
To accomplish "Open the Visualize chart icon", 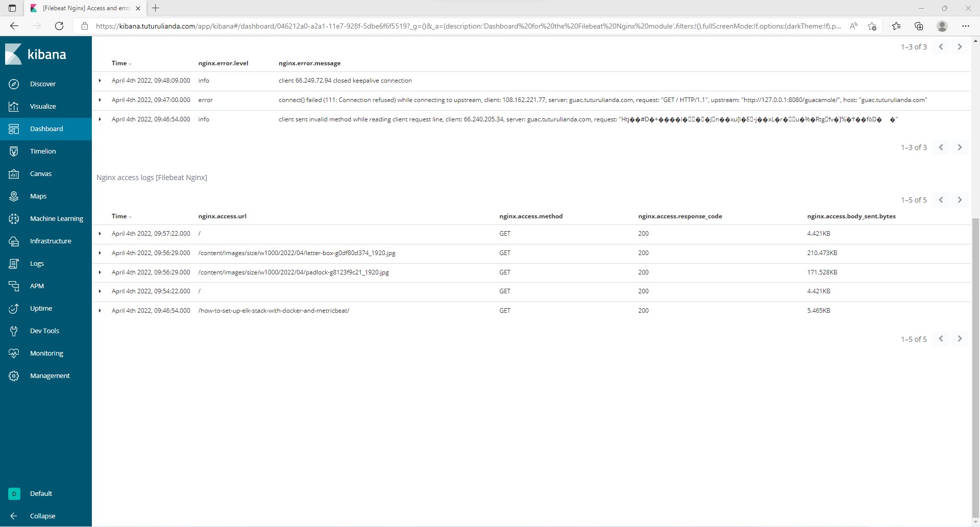I will 14,106.
